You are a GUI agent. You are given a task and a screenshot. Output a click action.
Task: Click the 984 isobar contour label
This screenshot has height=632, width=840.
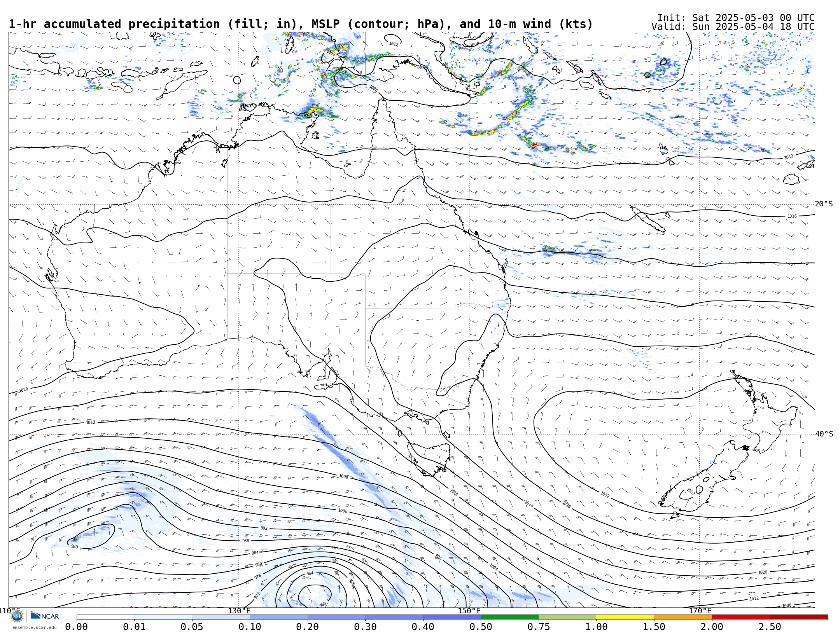pos(255,553)
